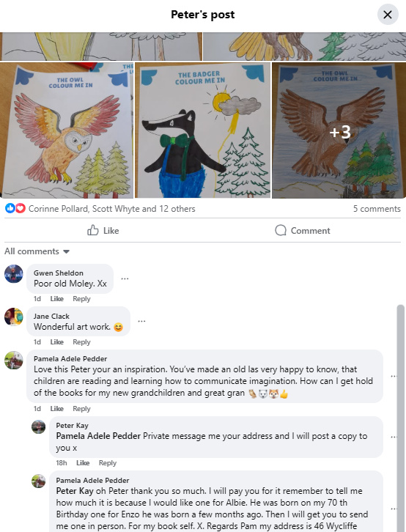
Task: Click the comments scrollbar track
Action: pyautogui.click(x=401, y=418)
